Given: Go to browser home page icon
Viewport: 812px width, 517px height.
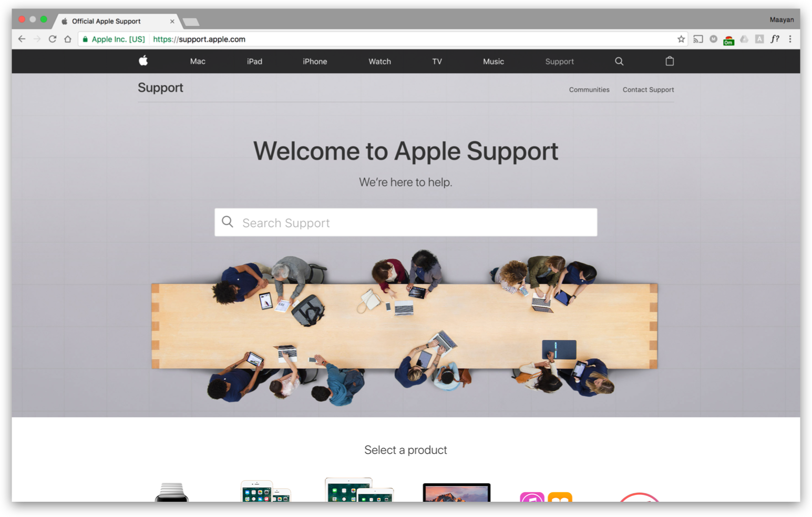Looking at the screenshot, I should tap(68, 39).
